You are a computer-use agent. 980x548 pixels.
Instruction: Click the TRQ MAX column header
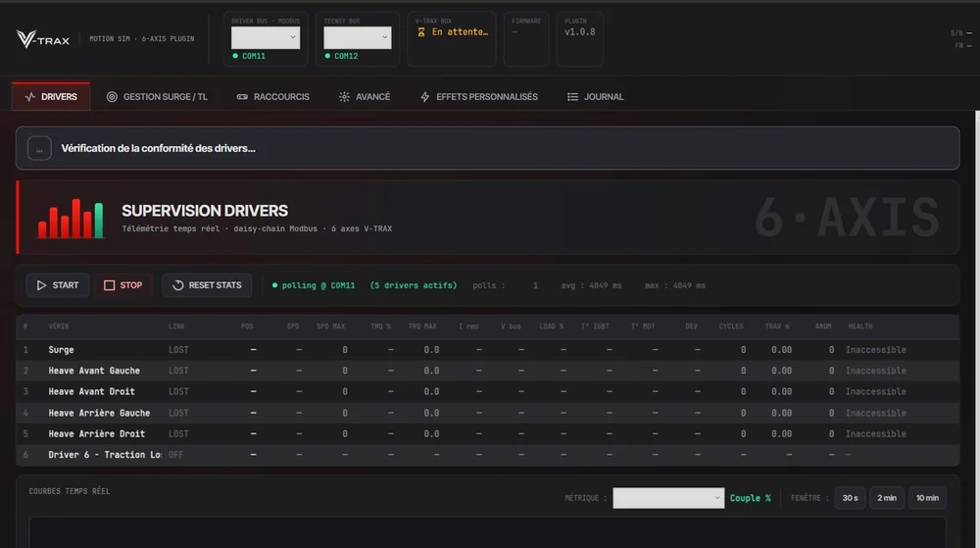[x=422, y=326]
